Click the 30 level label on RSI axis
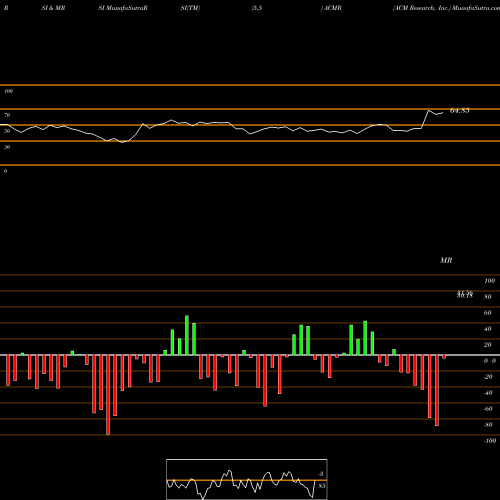The height and width of the screenshot is (500, 500). coord(7,147)
